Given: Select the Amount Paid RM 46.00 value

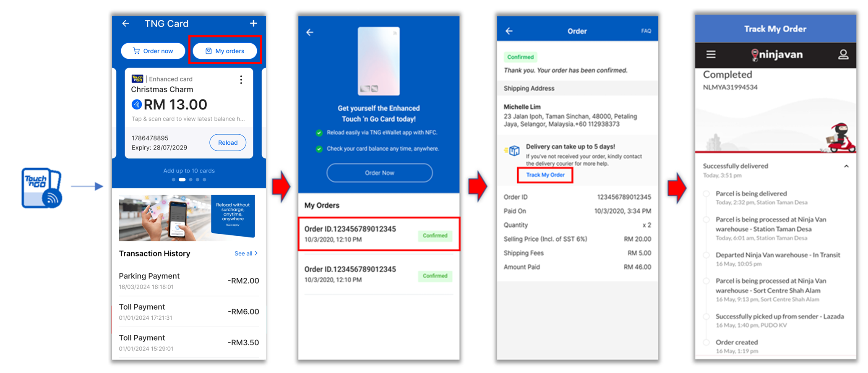Looking at the screenshot, I should 637,267.
